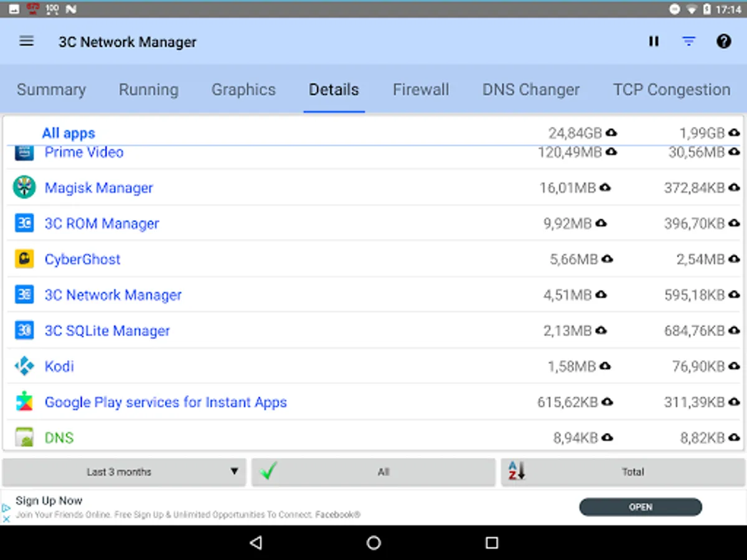The width and height of the screenshot is (747, 560).
Task: Tap the 2,54MB value
Action: coord(700,259)
